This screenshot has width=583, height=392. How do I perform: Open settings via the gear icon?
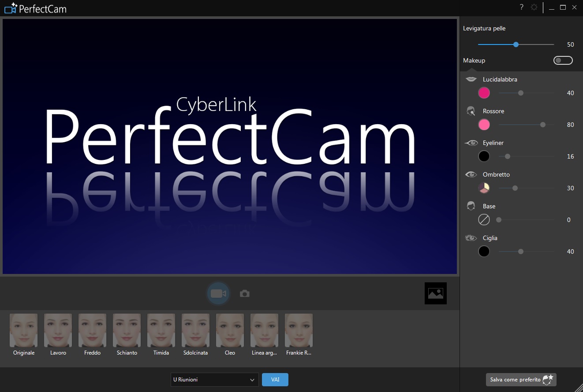(534, 7)
